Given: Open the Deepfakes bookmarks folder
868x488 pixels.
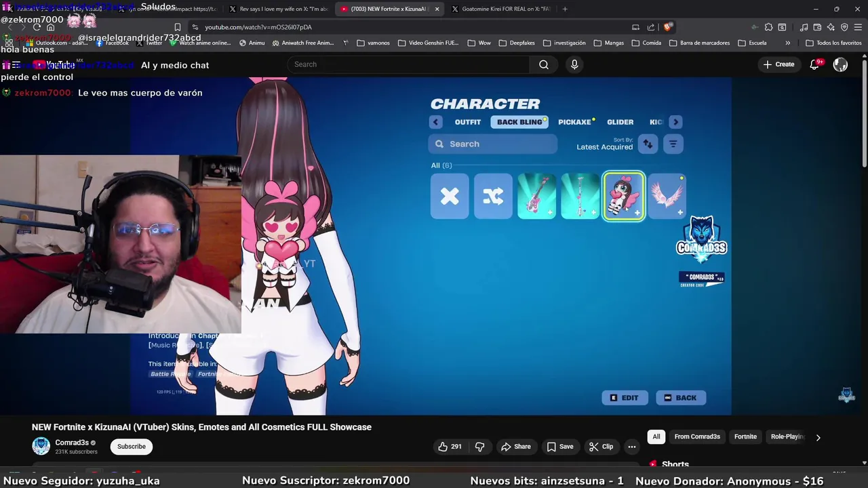Looking at the screenshot, I should [517, 43].
